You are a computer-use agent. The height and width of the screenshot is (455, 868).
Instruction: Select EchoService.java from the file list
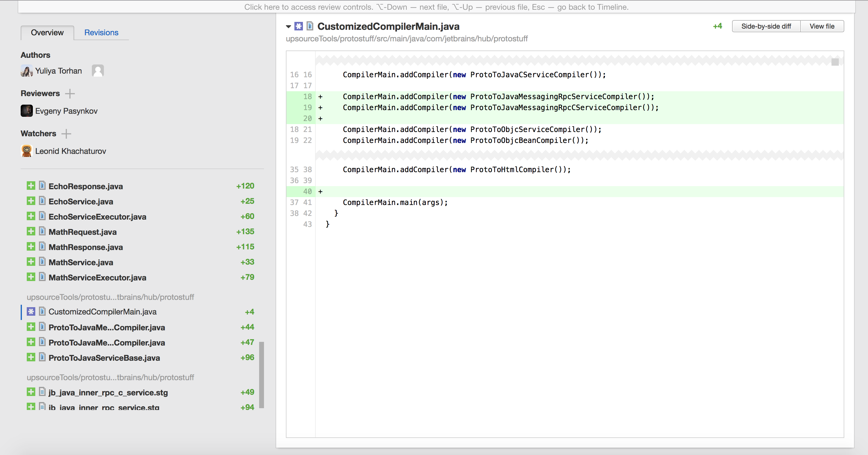pyautogui.click(x=81, y=201)
